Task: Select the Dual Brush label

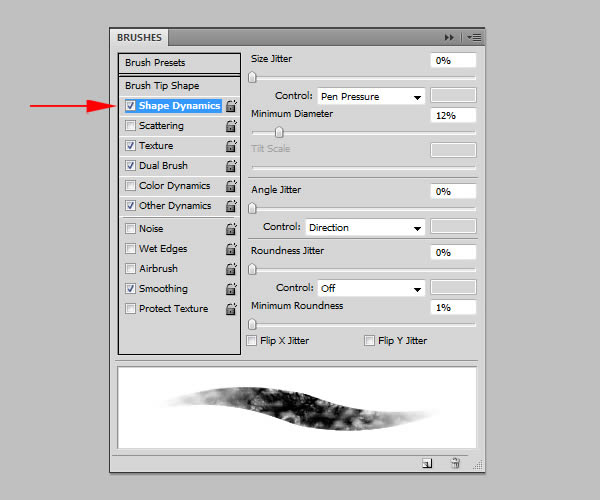Action: 163,166
